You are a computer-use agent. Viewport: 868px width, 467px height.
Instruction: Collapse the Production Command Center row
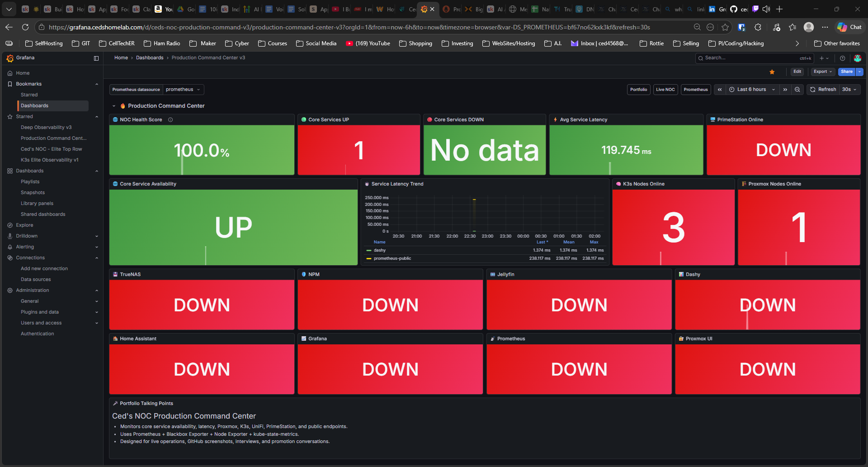pyautogui.click(x=114, y=106)
